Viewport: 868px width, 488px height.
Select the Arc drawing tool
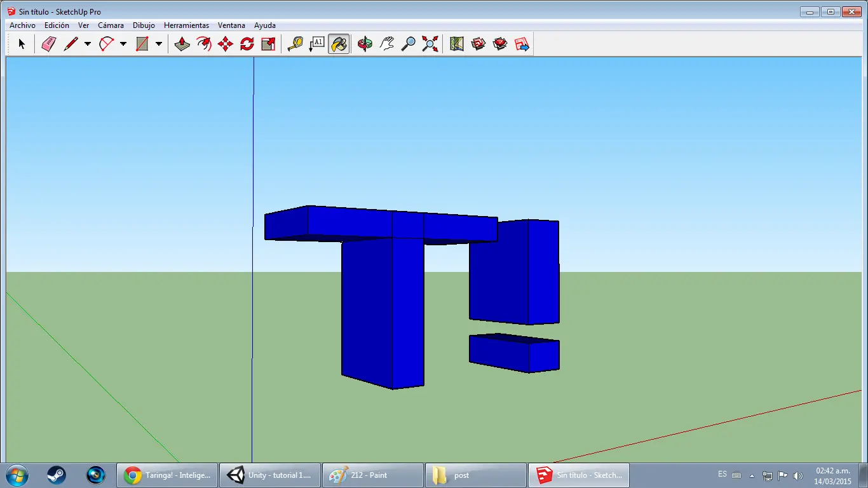(106, 44)
